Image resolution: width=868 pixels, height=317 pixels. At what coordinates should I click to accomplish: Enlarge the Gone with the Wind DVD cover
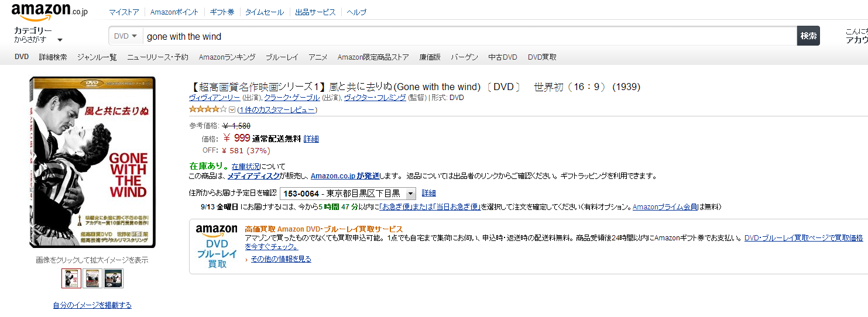92,162
